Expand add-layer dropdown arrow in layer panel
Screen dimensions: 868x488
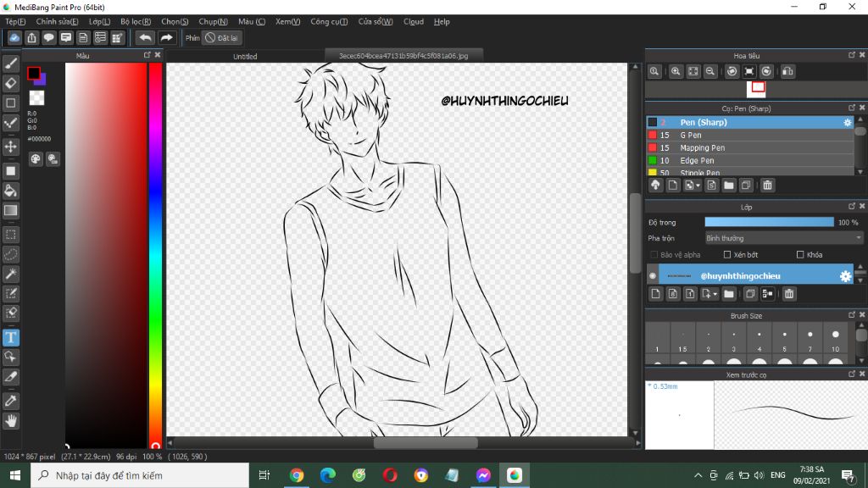point(715,294)
